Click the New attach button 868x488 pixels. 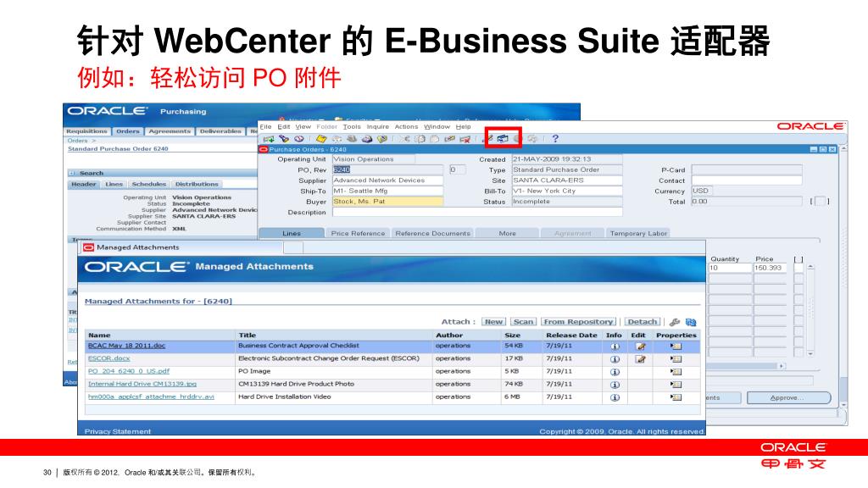tap(494, 322)
